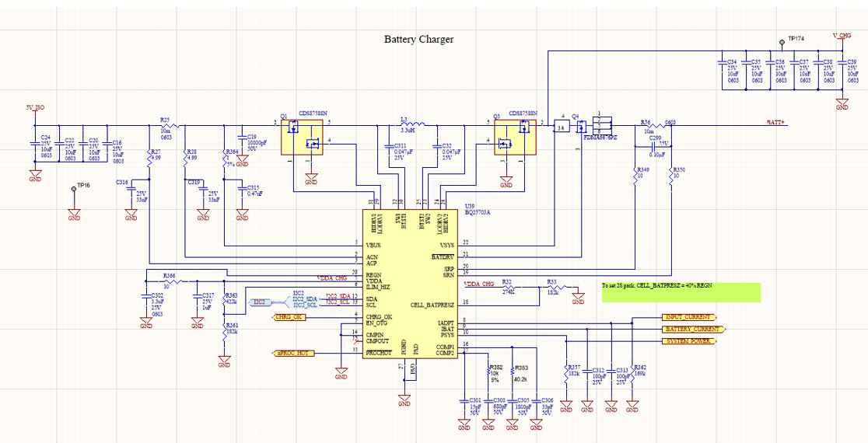Select the BATDRV pin label
The image size is (868, 443).
coord(443,256)
